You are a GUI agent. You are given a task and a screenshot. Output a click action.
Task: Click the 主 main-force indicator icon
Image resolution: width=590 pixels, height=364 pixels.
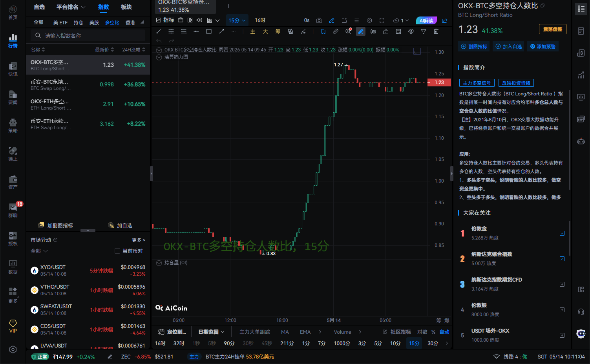(253, 31)
